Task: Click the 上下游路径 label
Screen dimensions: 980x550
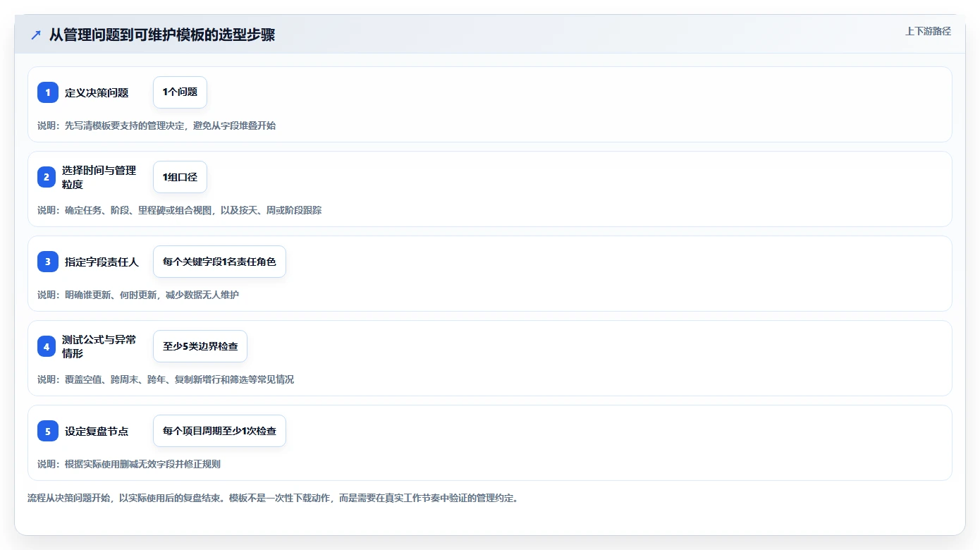Action: point(928,31)
